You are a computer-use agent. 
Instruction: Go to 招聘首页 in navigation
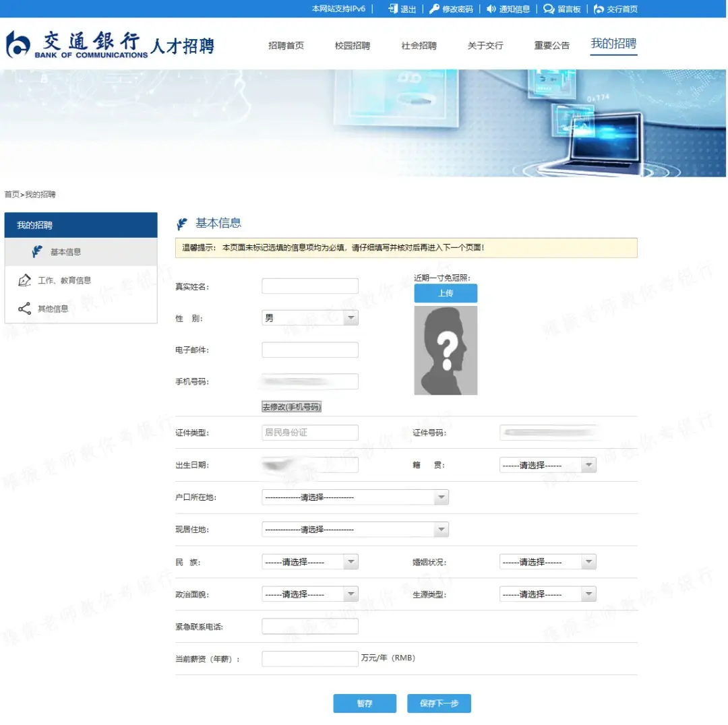(x=286, y=46)
